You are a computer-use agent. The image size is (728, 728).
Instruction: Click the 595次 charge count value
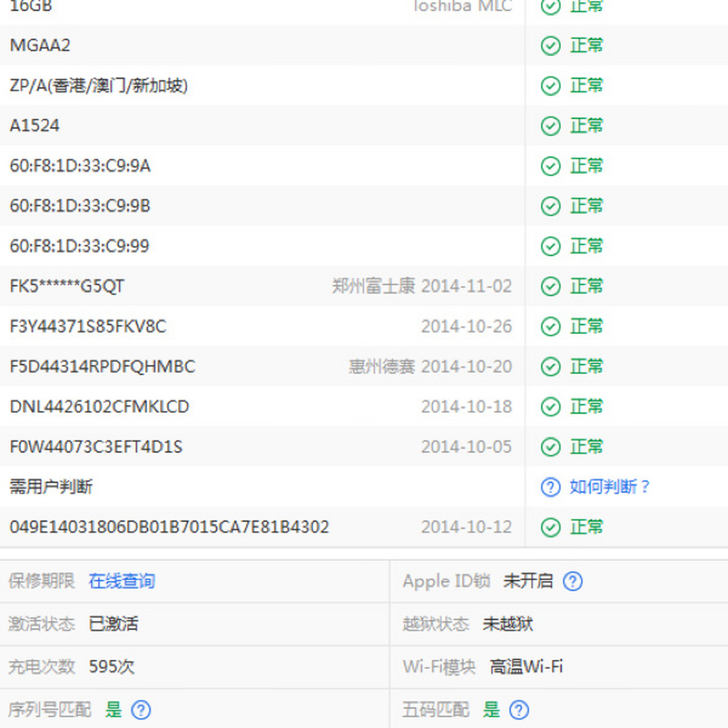coord(111,667)
